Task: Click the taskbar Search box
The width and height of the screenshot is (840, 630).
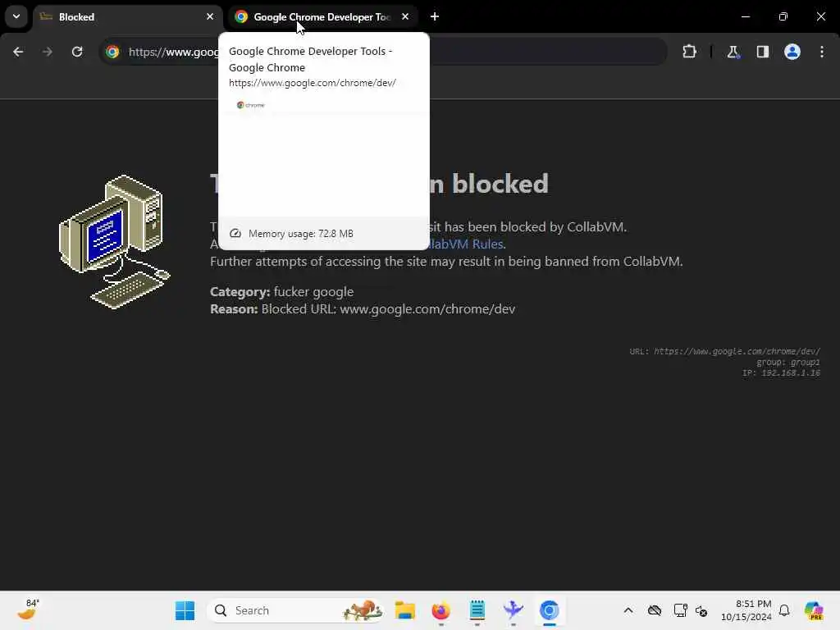Action: click(296, 610)
